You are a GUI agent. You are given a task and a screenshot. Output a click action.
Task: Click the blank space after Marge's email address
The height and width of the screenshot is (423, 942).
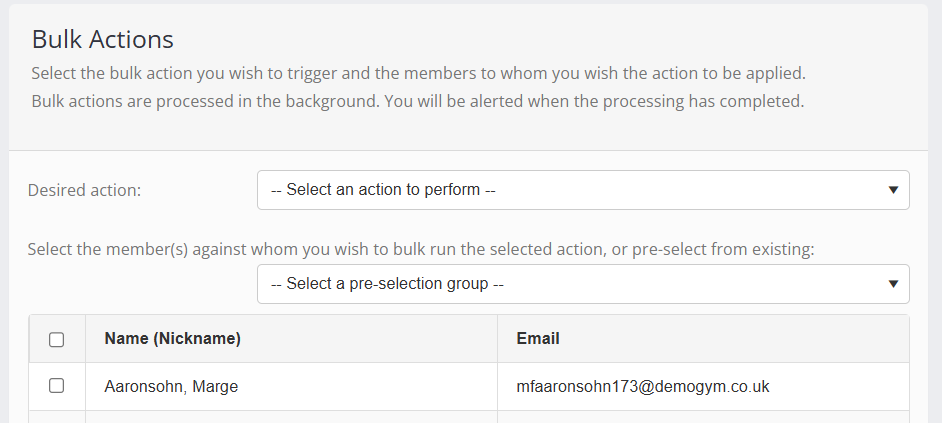pos(840,387)
